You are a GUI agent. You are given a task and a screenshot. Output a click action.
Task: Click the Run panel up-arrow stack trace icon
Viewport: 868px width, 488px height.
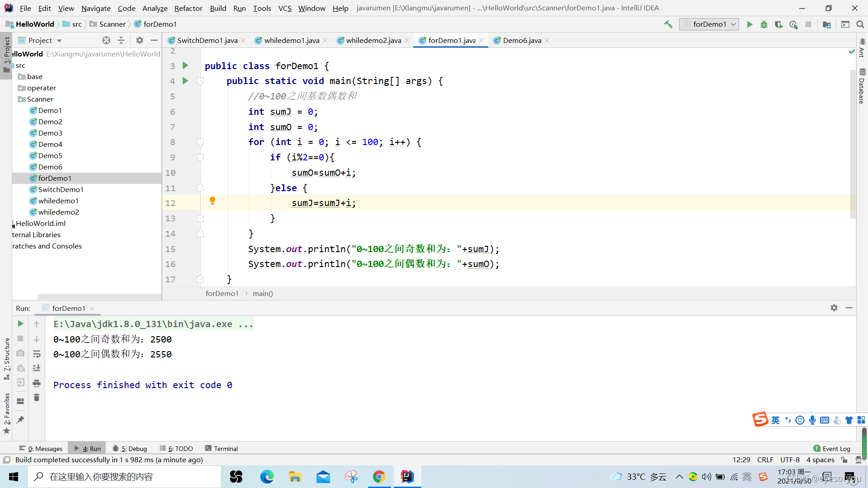(x=37, y=324)
